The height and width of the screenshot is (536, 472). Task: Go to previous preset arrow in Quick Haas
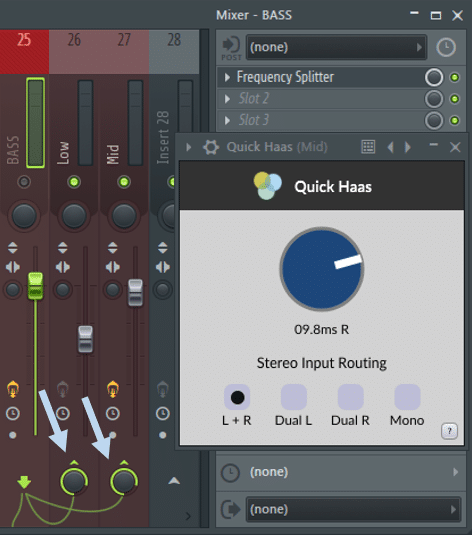(391, 147)
